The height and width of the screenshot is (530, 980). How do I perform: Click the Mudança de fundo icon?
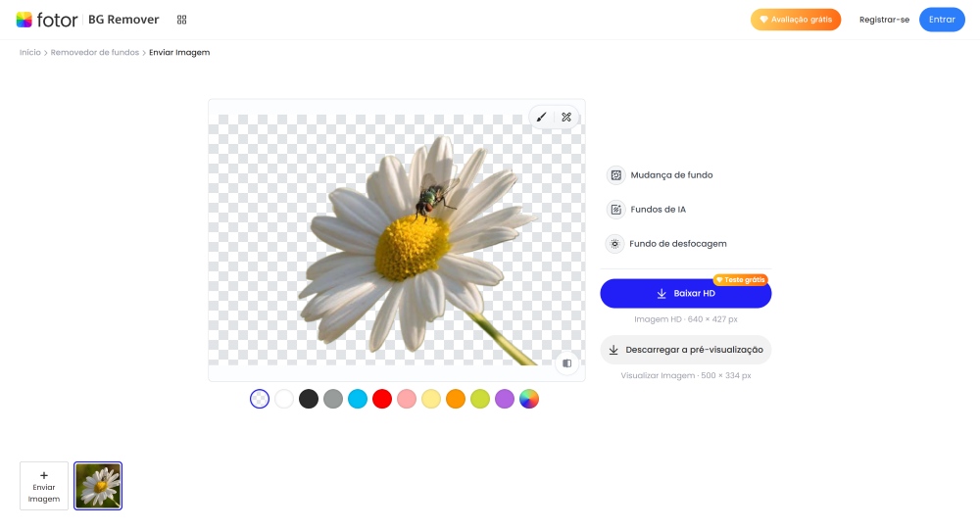click(615, 175)
